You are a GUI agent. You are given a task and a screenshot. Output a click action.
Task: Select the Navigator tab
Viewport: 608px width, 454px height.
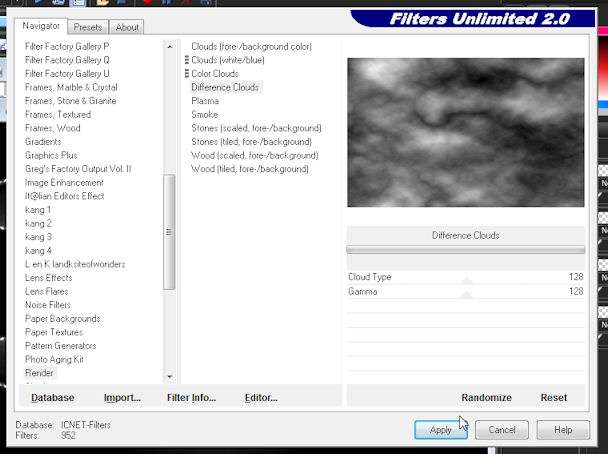(x=41, y=26)
